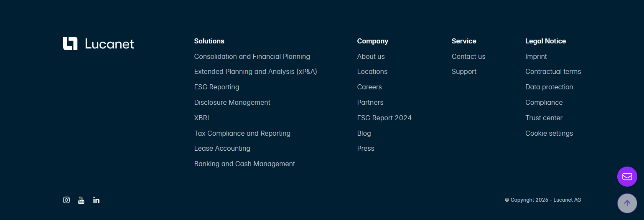The height and width of the screenshot is (220, 644).
Task: Open the YouTube social icon
Action: pyautogui.click(x=81, y=200)
